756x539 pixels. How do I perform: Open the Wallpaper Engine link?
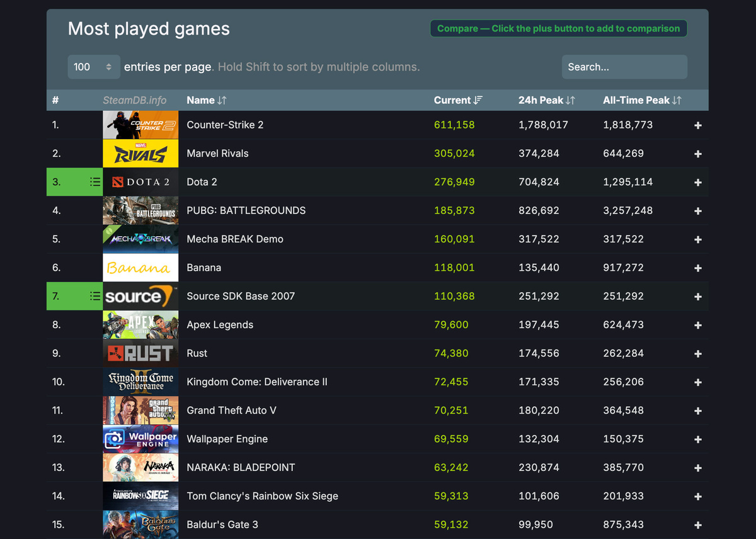[227, 439]
